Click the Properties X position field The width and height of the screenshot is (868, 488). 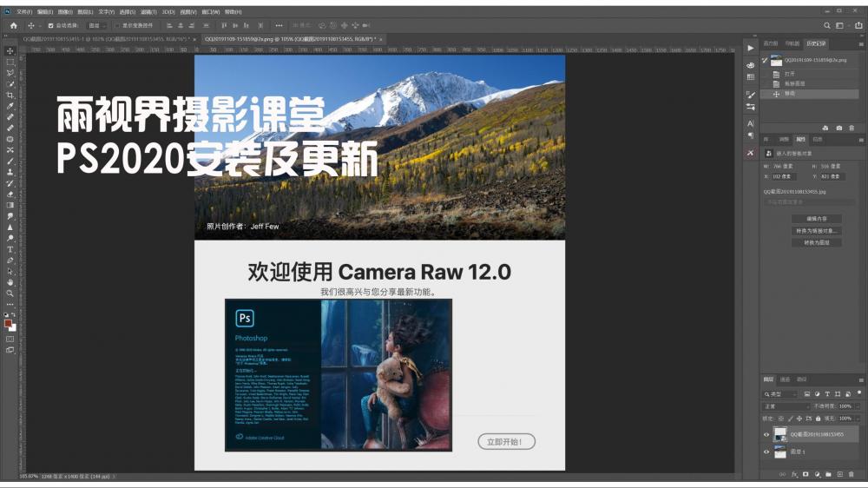(x=785, y=176)
